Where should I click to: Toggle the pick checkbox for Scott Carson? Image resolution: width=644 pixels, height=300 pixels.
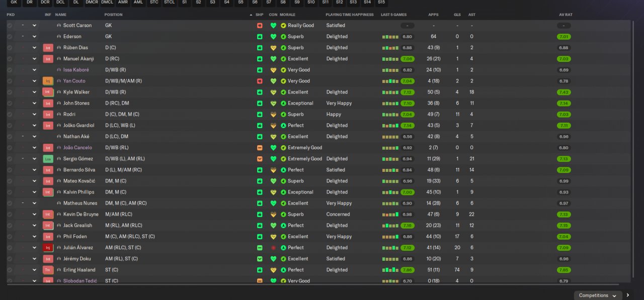[x=10, y=26]
